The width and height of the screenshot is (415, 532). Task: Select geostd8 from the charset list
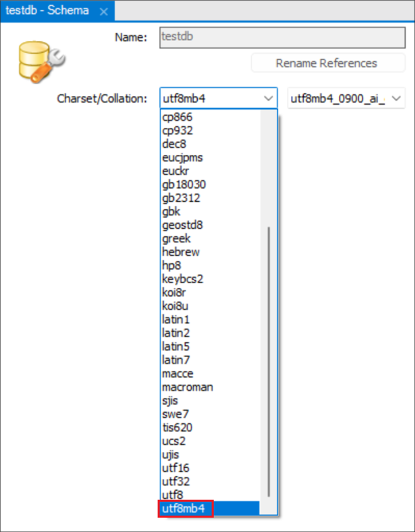coord(209,225)
